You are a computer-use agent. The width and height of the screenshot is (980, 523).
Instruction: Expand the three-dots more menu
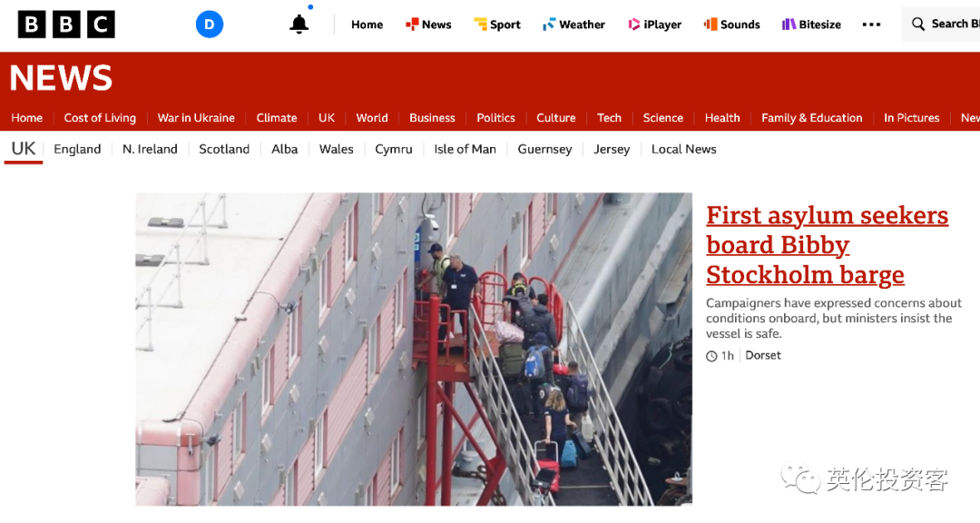(x=871, y=25)
